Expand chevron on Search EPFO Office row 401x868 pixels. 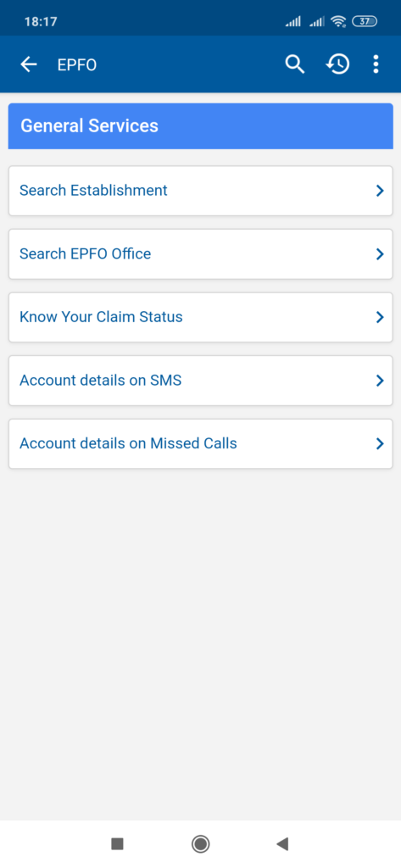(x=380, y=254)
